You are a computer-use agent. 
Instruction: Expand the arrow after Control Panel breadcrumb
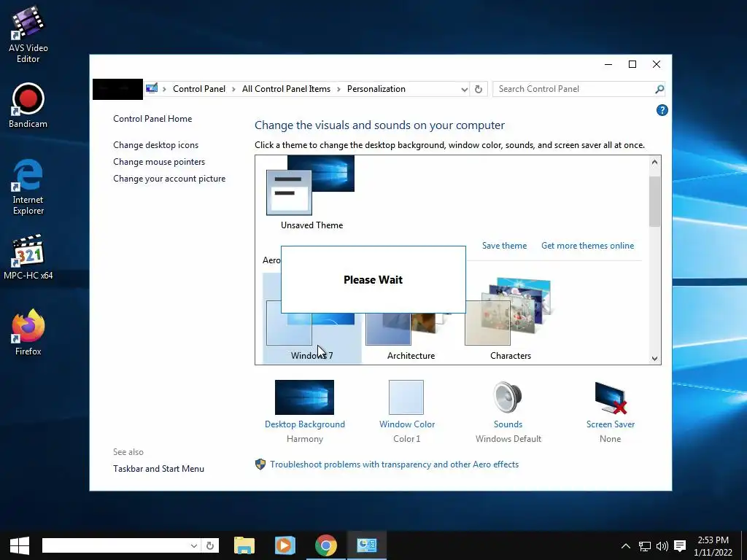[x=233, y=89]
